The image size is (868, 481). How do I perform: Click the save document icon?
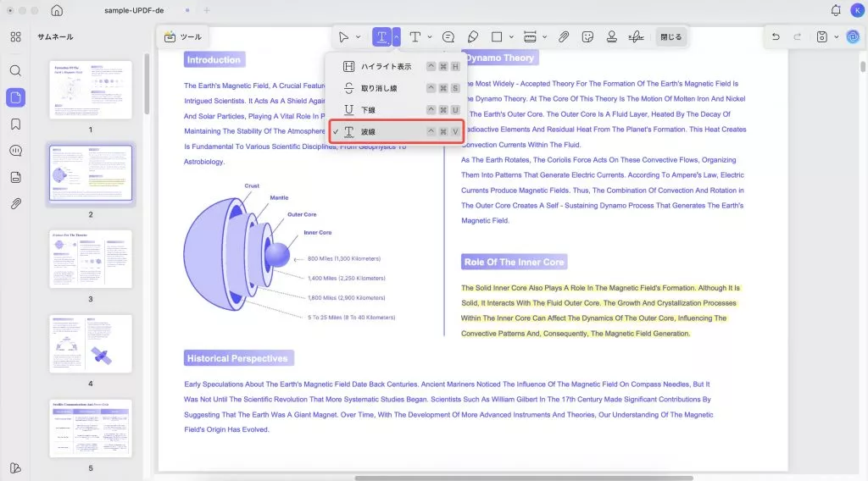tap(822, 37)
